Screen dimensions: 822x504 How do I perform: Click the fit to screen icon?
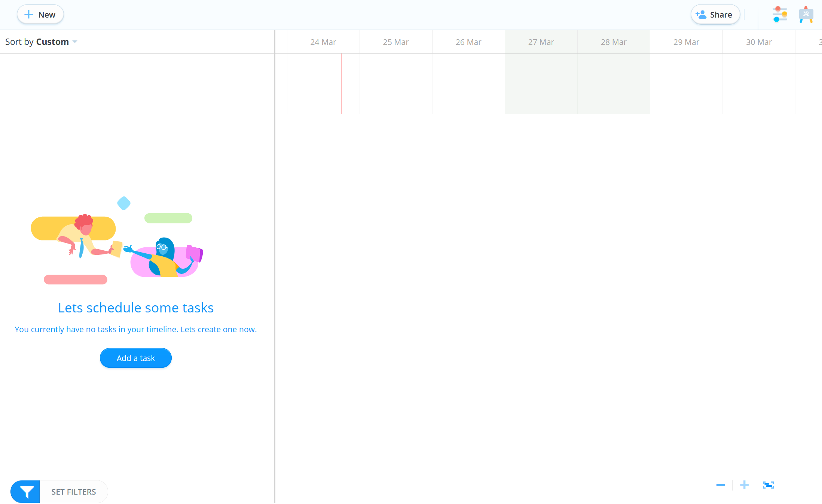[767, 485]
